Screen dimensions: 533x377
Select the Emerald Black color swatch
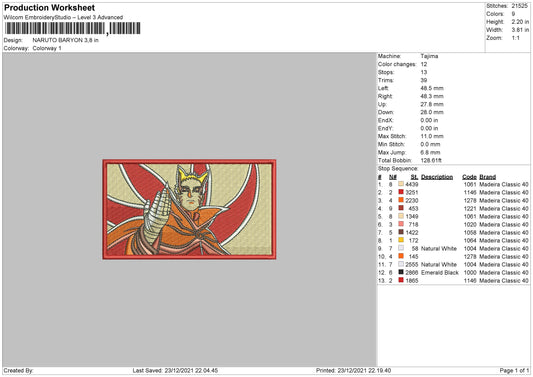[401, 272]
